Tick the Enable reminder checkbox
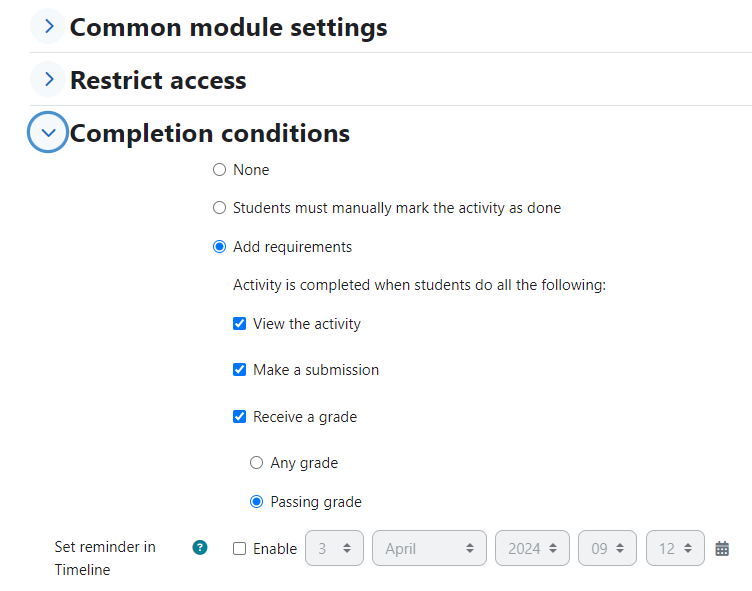This screenshot has width=752, height=591. click(239, 548)
